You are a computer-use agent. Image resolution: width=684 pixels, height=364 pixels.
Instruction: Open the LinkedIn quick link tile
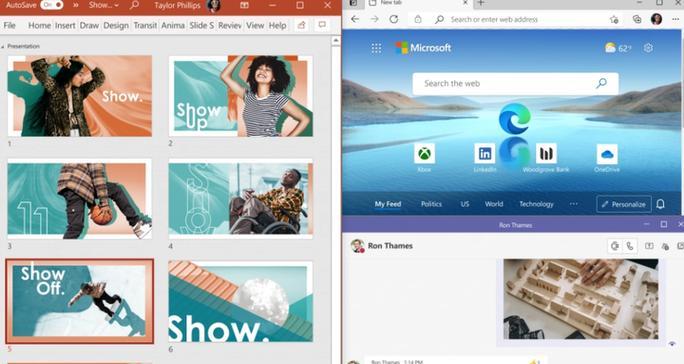485,154
